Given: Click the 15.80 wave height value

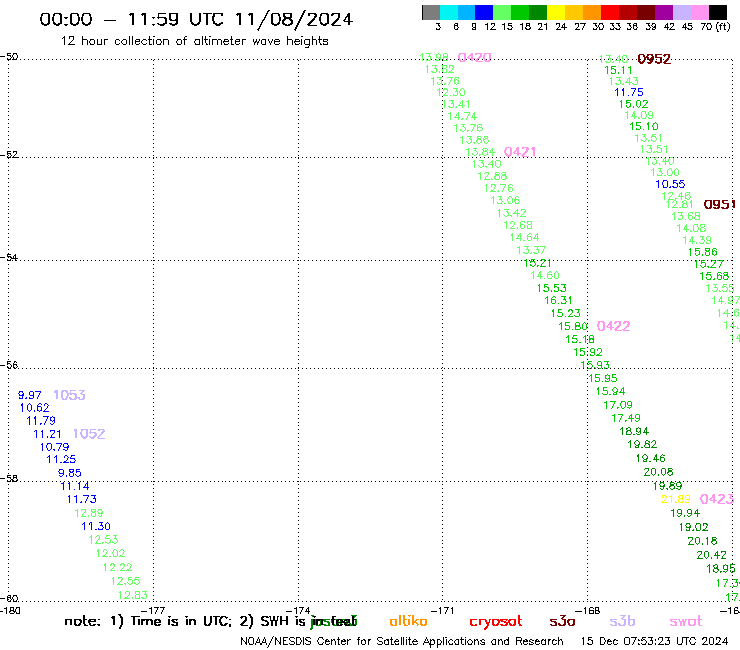Looking at the screenshot, I should [573, 326].
